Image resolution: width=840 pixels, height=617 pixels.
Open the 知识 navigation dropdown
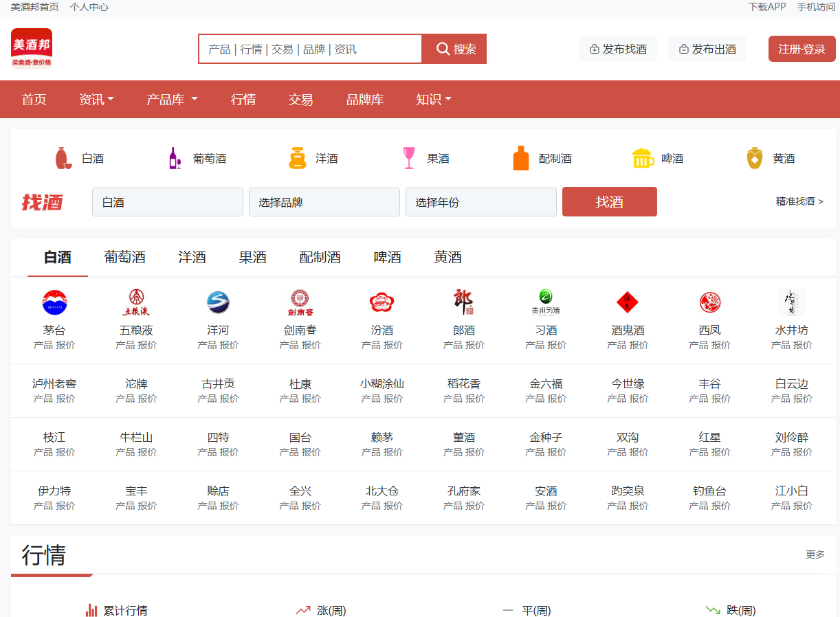[x=433, y=100]
